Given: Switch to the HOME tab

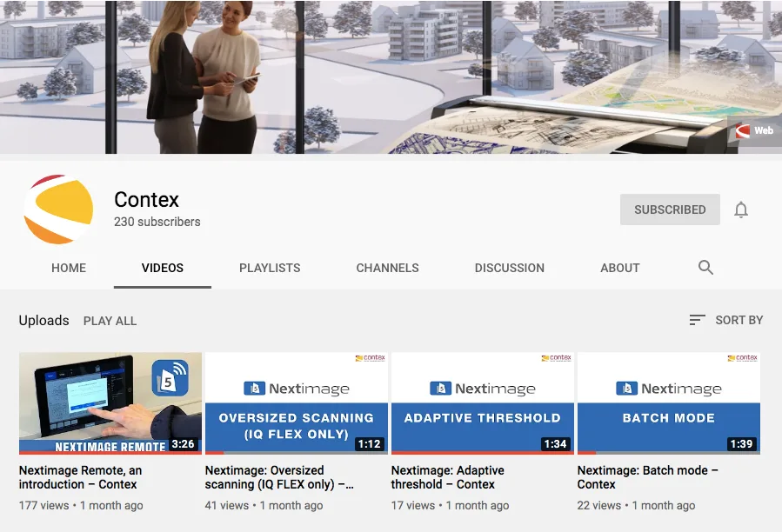Looking at the screenshot, I should click(x=69, y=268).
